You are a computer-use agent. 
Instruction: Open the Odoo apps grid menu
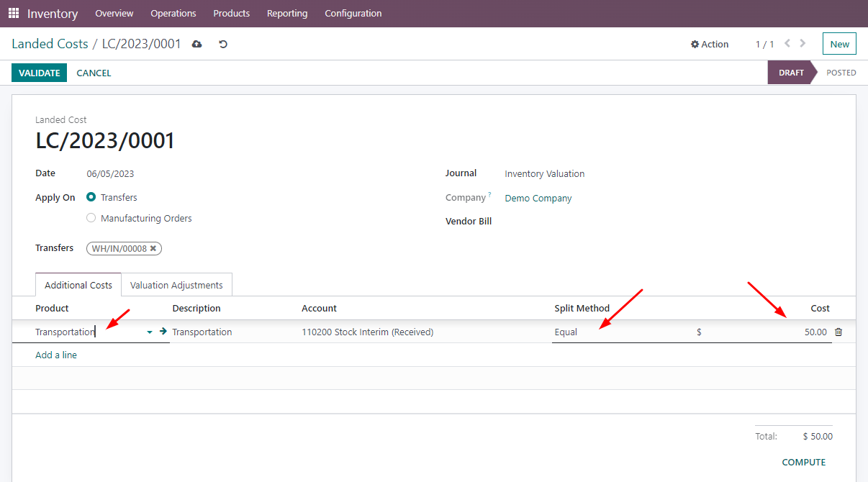pyautogui.click(x=13, y=13)
